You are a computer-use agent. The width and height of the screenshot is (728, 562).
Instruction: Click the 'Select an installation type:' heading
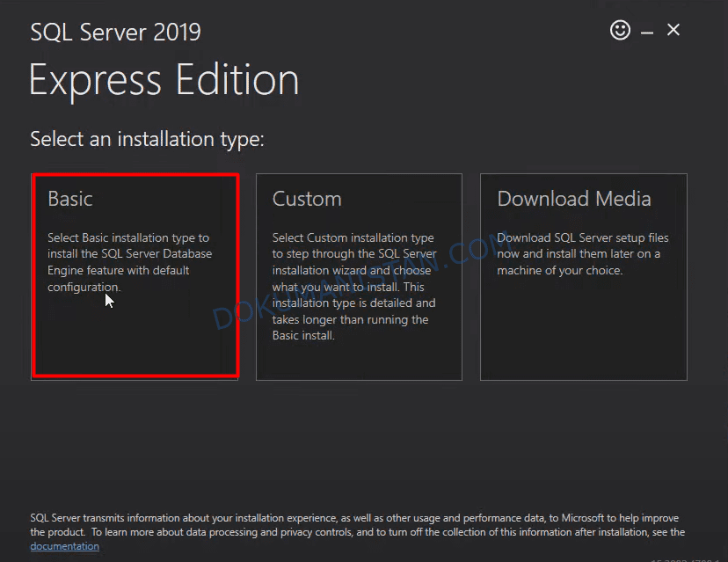click(147, 139)
